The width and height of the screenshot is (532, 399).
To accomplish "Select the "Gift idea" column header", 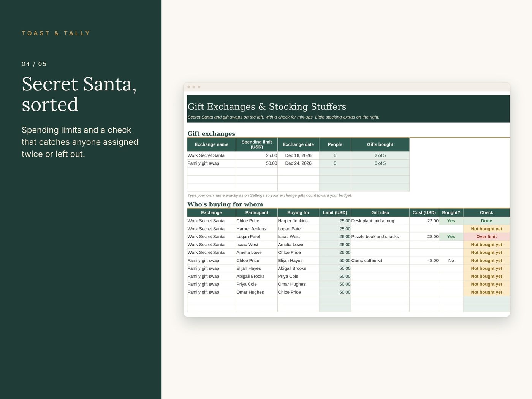I will point(380,213).
